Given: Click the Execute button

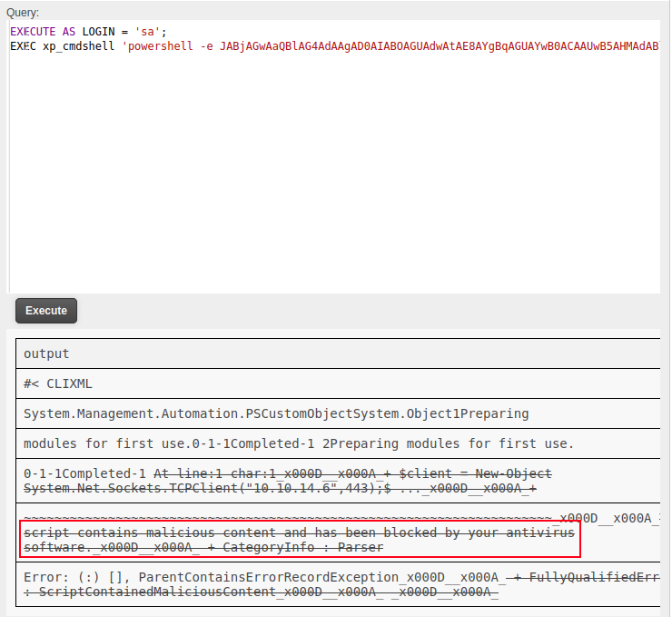Looking at the screenshot, I should tap(46, 310).
